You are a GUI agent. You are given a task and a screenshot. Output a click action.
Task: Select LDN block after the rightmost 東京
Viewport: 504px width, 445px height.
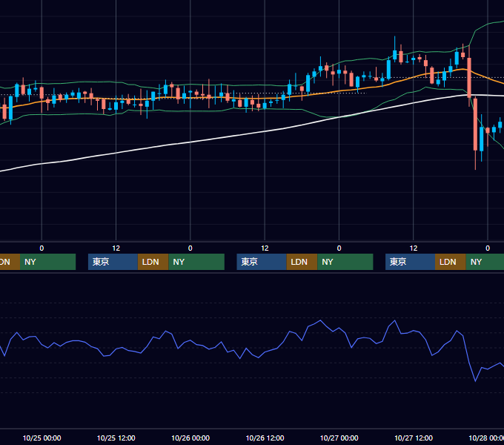451,262
